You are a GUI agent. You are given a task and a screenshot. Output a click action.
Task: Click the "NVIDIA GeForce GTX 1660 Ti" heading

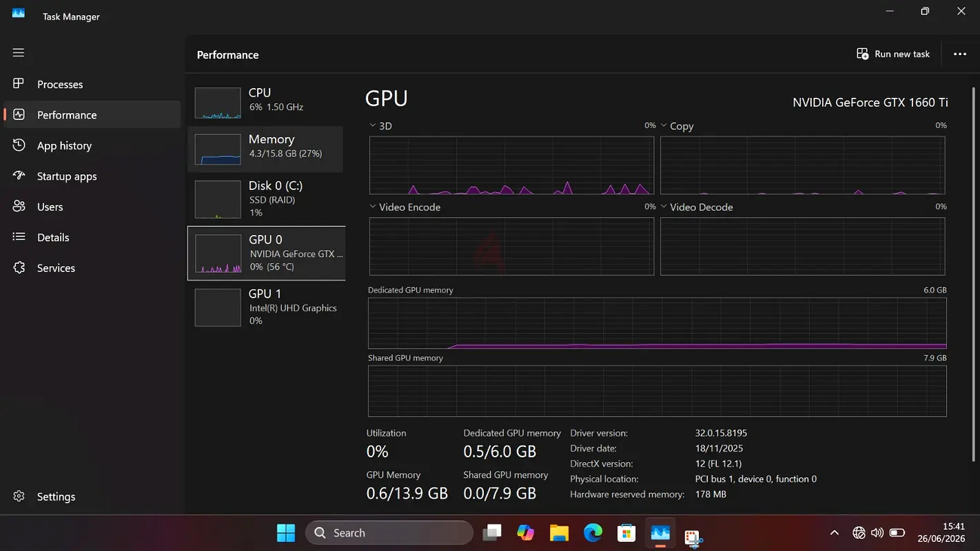tap(870, 102)
